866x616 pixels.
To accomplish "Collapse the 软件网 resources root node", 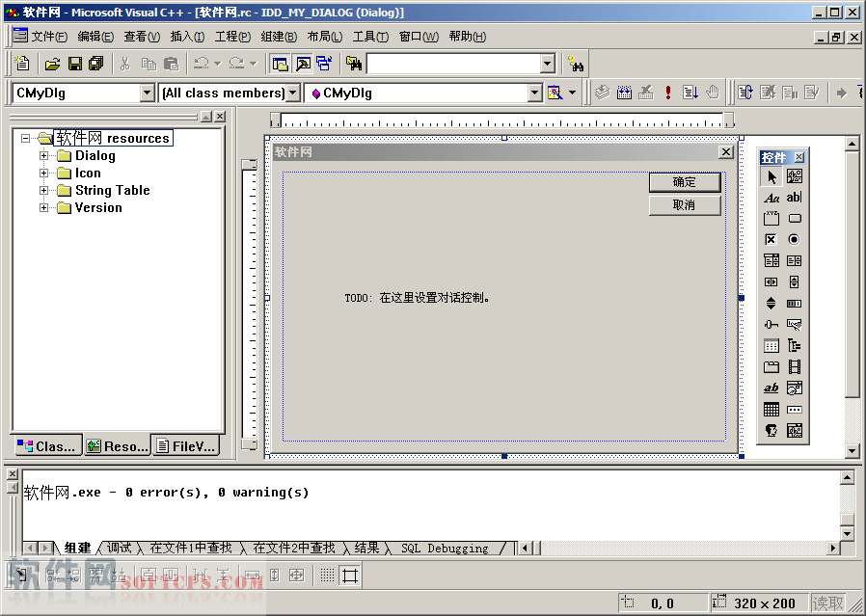I will point(25,138).
